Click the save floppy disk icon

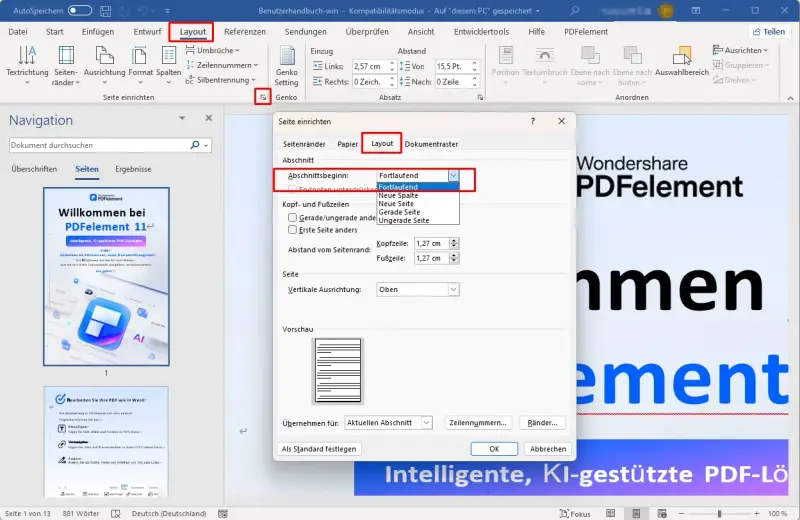[106, 11]
